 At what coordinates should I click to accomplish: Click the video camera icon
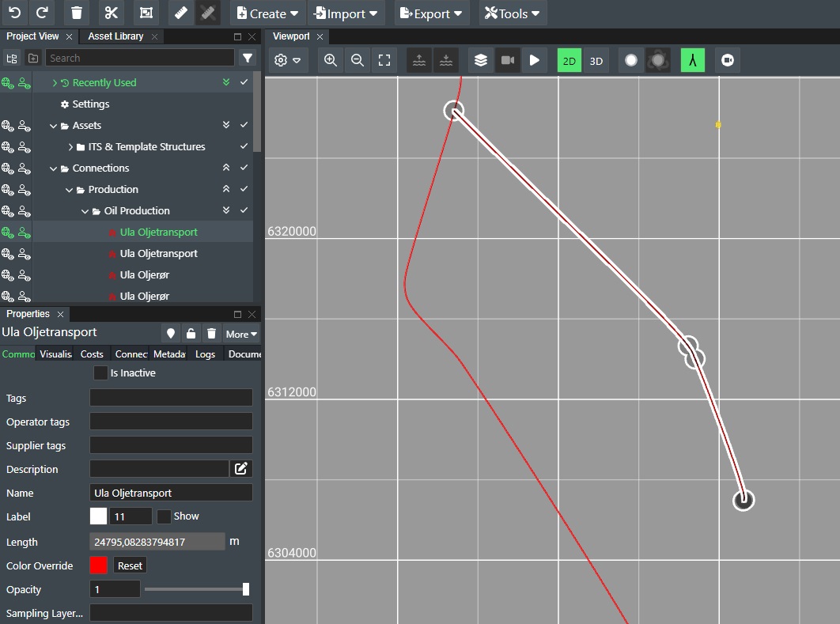[508, 60]
